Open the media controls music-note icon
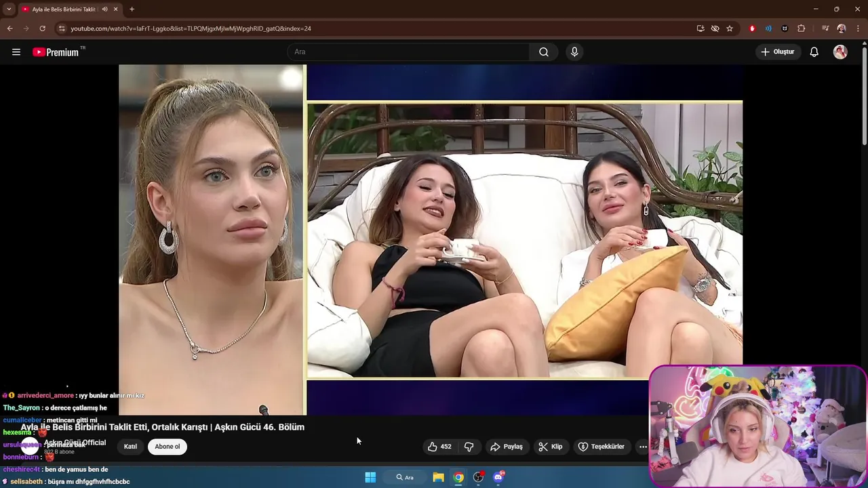Viewport: 868px width, 488px height. 825,28
